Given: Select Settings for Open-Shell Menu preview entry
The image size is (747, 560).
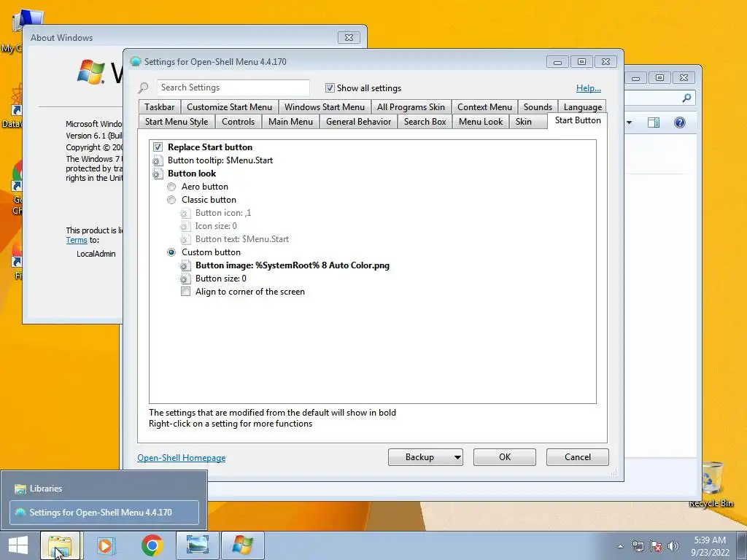Looking at the screenshot, I should [x=104, y=513].
